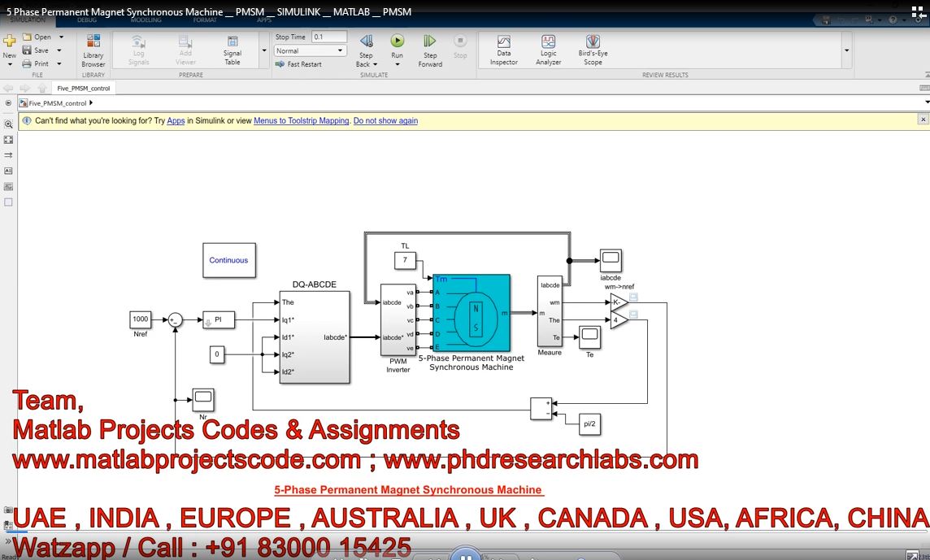Viewport: 930px width, 560px height.
Task: Click the Stop Time input field
Action: click(329, 37)
